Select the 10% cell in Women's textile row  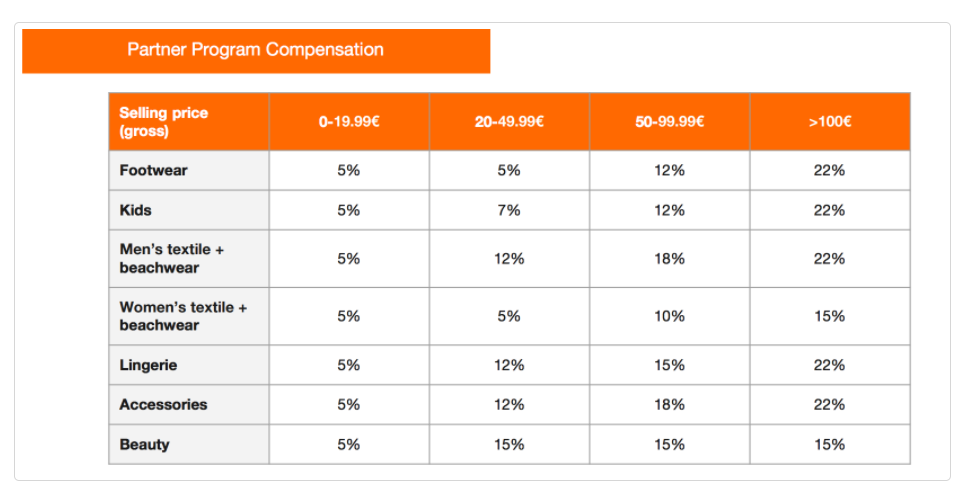coord(669,317)
